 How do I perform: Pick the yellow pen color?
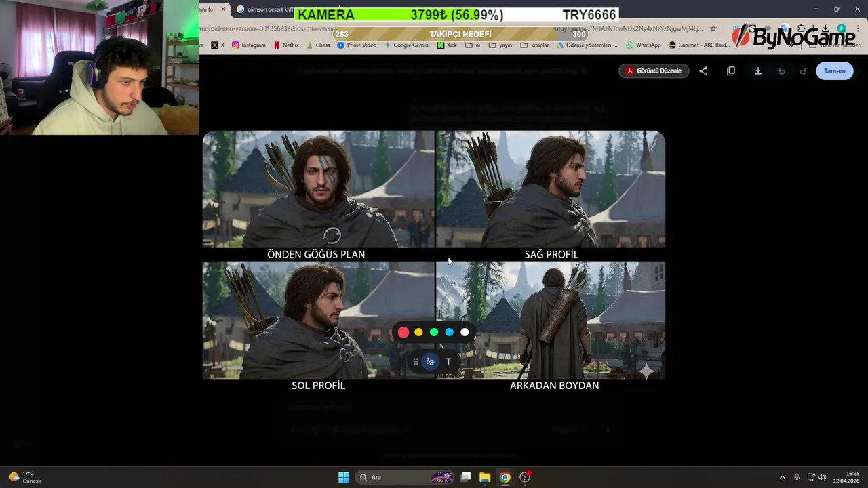(x=418, y=332)
